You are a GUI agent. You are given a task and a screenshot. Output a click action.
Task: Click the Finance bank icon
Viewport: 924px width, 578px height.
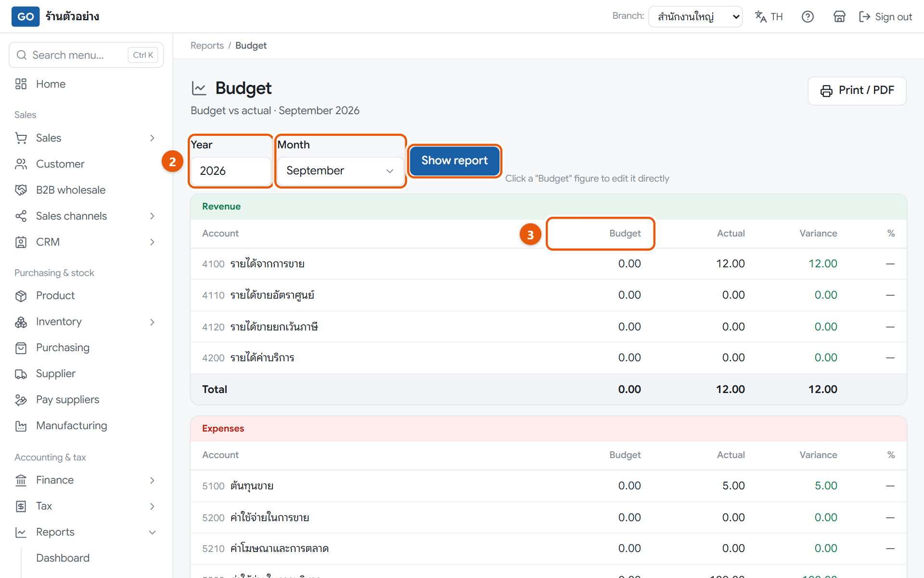tap(21, 480)
